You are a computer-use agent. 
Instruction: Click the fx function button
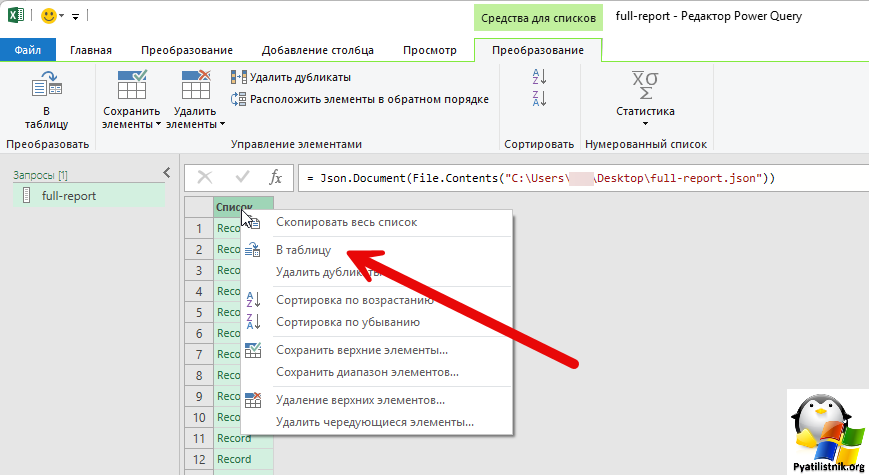275,177
